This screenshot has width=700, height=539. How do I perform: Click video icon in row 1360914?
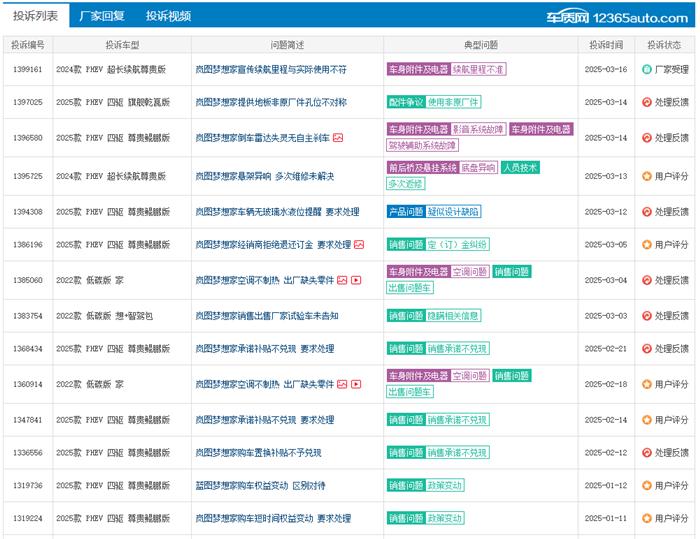(356, 384)
